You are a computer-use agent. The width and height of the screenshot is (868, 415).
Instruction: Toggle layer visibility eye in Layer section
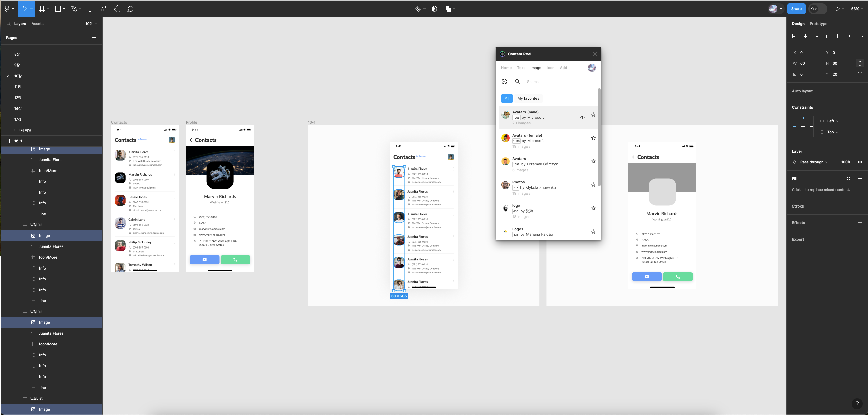click(860, 162)
